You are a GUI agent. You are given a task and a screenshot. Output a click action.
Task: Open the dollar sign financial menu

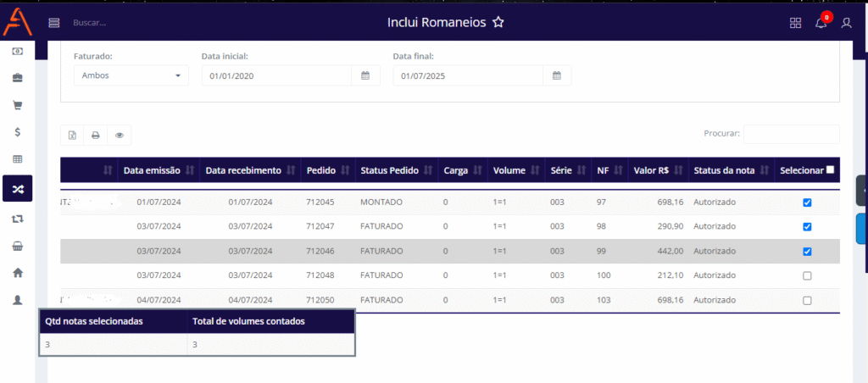point(17,132)
